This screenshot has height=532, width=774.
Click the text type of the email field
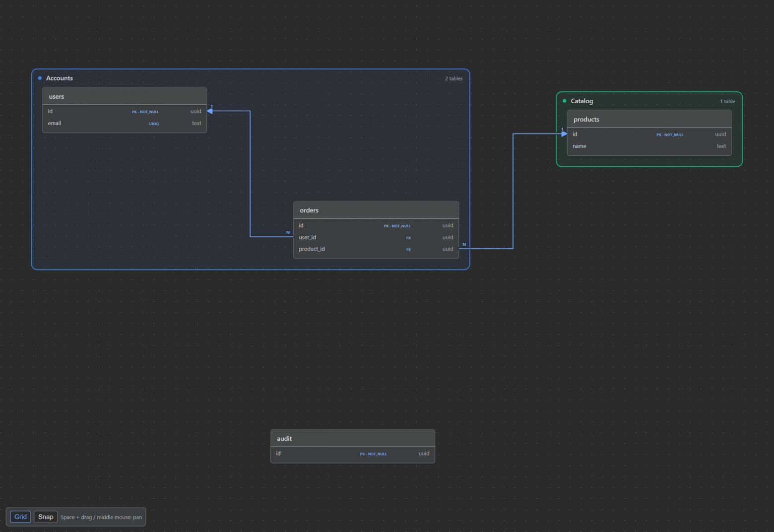[196, 123]
